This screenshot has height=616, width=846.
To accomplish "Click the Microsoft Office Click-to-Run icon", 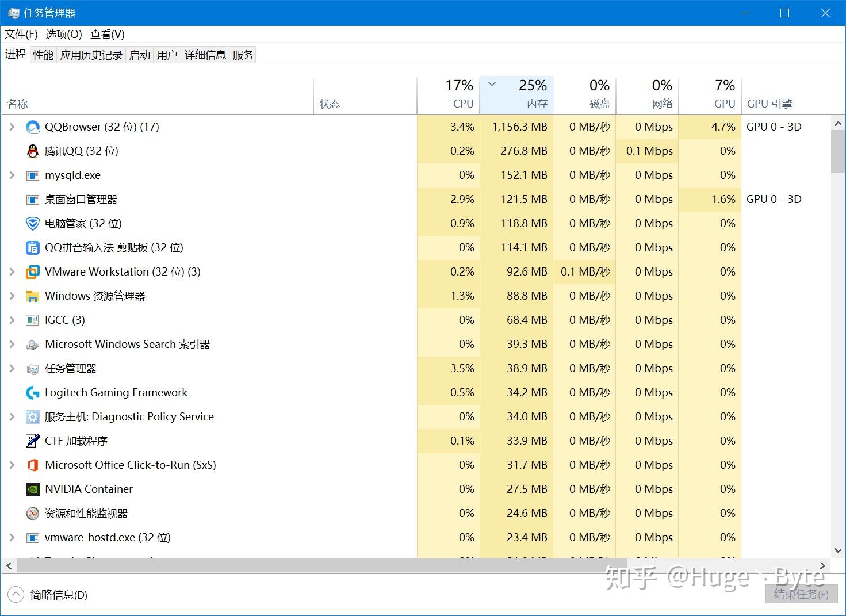I will pos(33,465).
